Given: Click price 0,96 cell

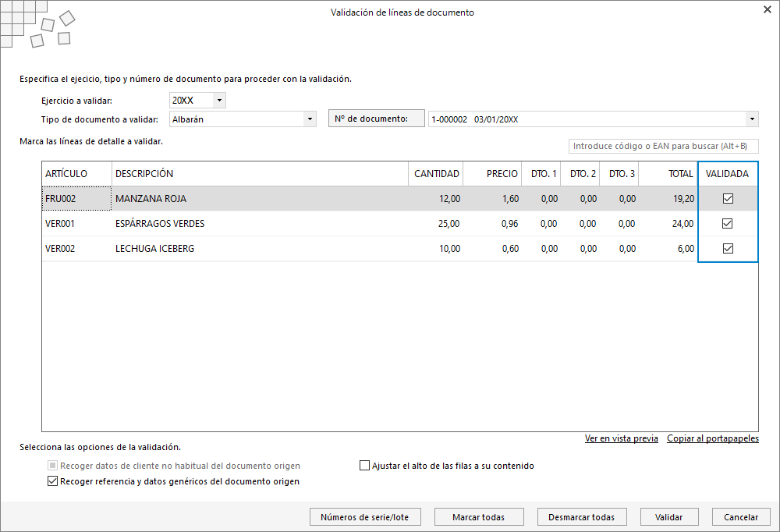Looking at the screenshot, I should [x=492, y=223].
